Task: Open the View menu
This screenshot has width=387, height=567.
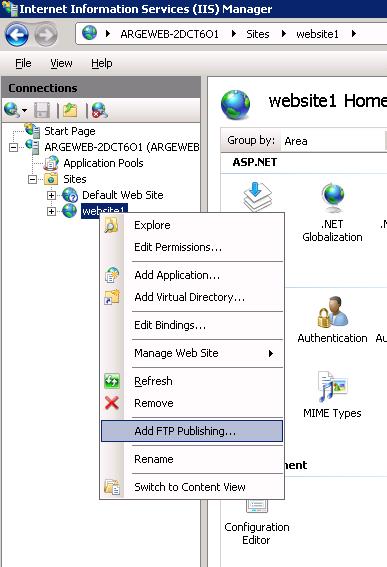Action: tap(61, 63)
